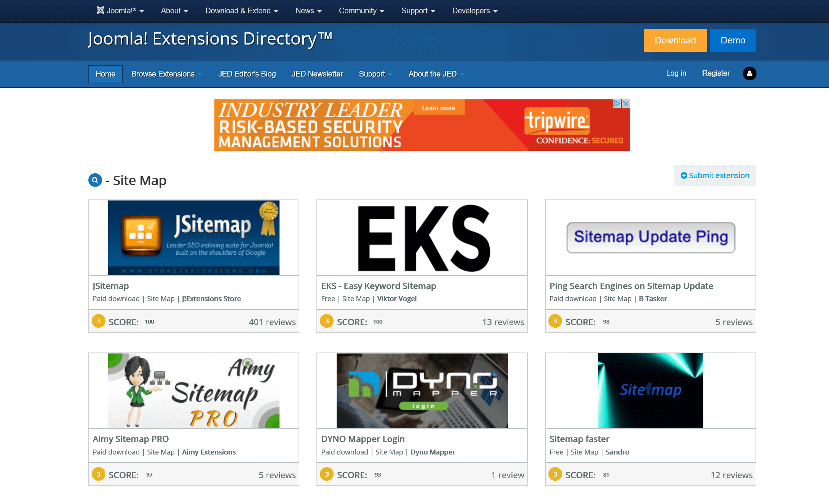The image size is (829, 504).
Task: Open JED Newsletter page
Action: click(x=317, y=74)
